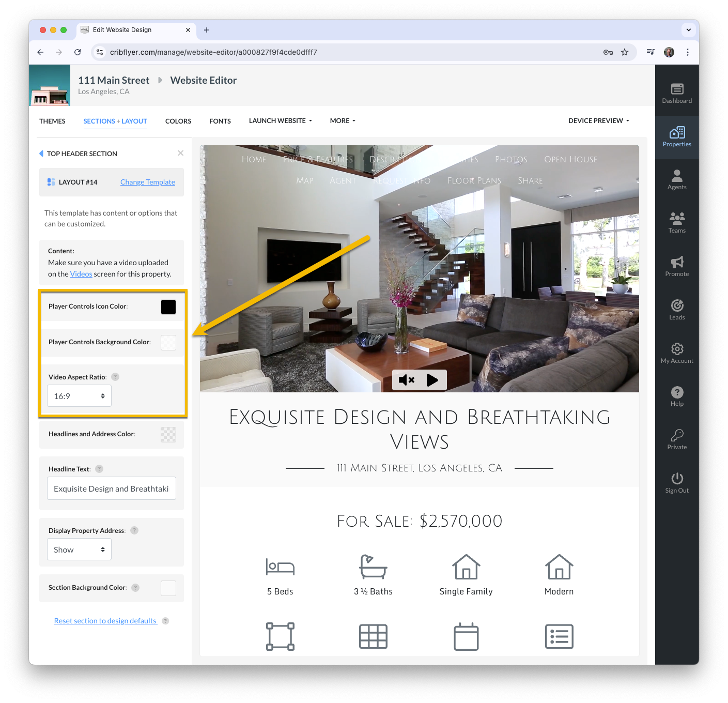Switch to the Colors tab
This screenshot has height=703, width=728.
pyautogui.click(x=178, y=121)
